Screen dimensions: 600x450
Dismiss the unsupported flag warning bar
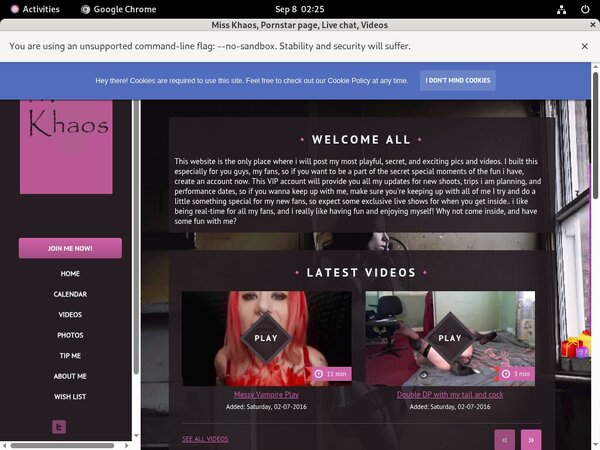tap(585, 46)
